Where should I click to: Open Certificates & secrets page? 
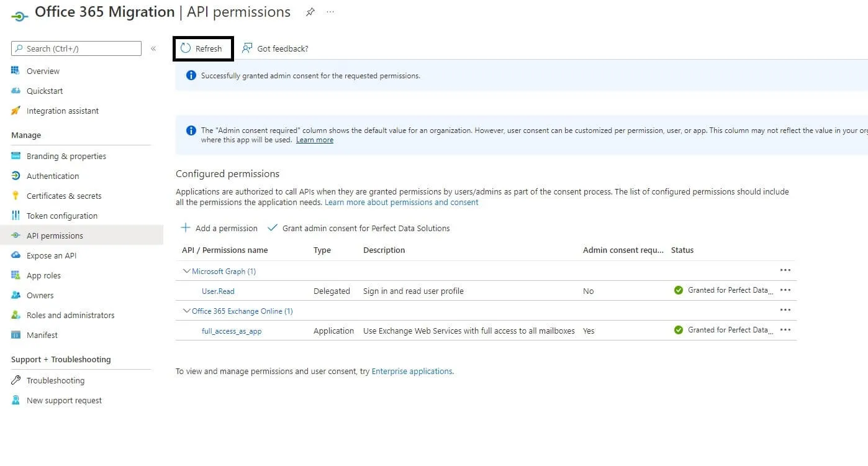[x=64, y=196]
